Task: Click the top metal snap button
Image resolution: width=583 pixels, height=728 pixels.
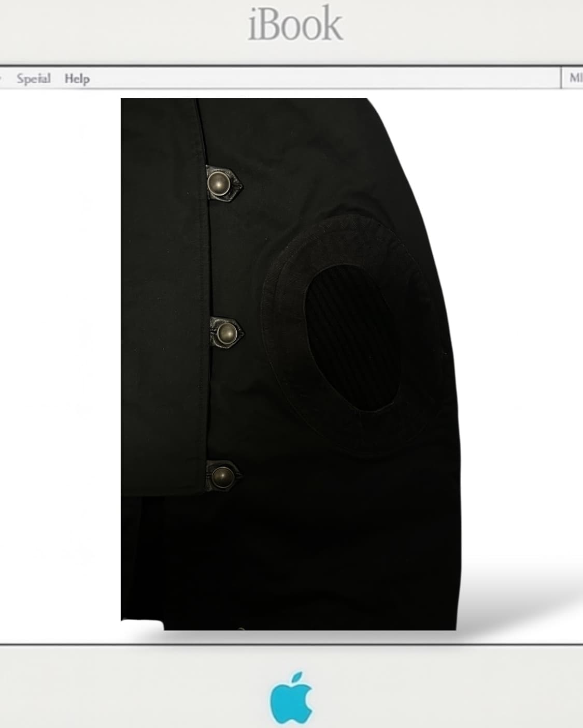Action: coord(218,182)
